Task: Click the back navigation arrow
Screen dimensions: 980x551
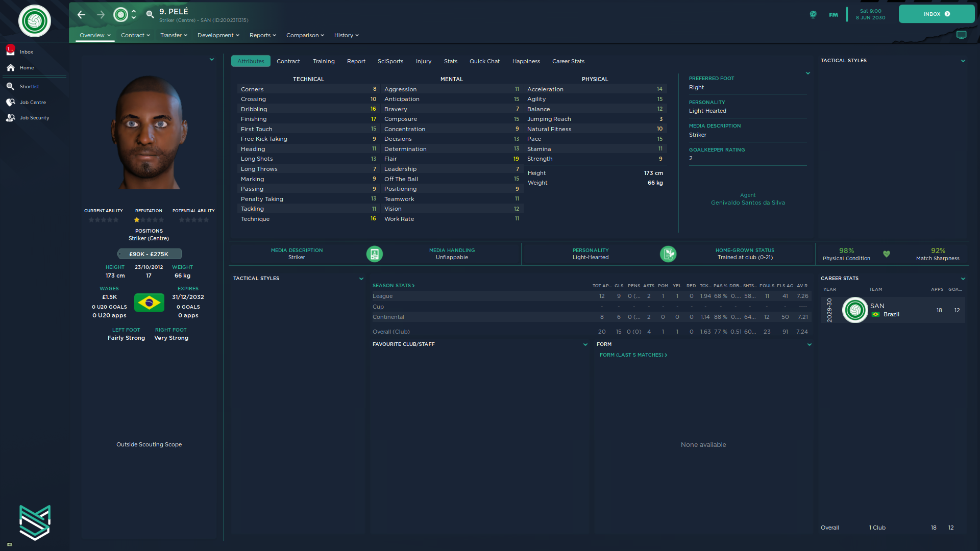Action: (81, 15)
